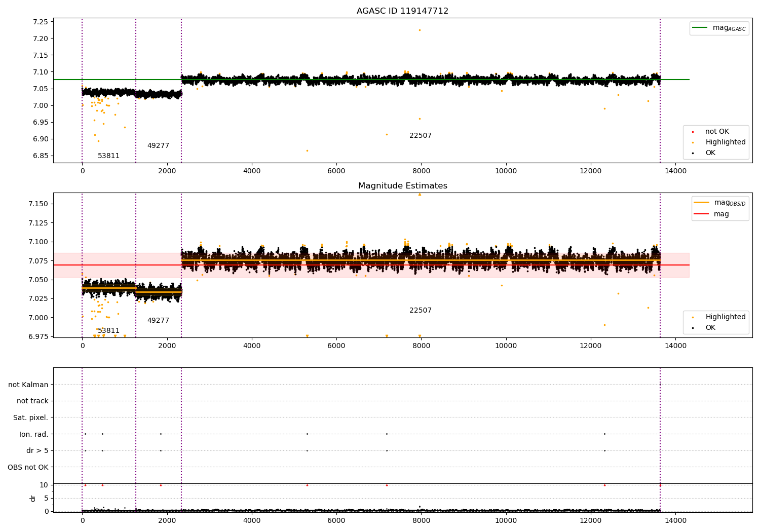Viewport: 760px width, 532px height.
Task: Click the highest orange outlier point near 7.22
Action: click(x=420, y=30)
